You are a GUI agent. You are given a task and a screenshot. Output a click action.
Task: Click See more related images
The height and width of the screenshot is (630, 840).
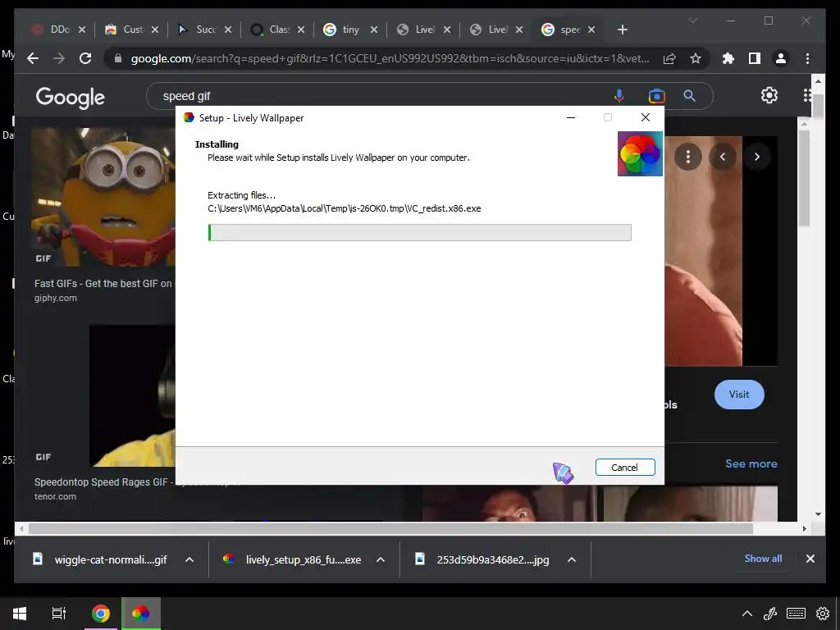coord(751,464)
